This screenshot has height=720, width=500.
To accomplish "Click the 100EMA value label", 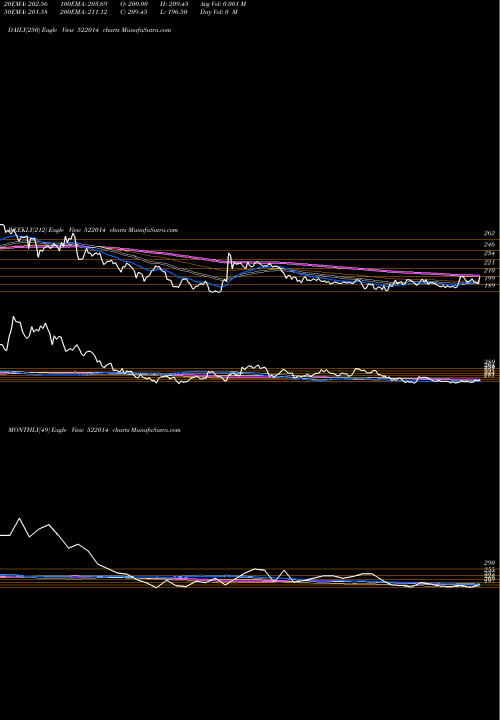I will tap(84, 4).
